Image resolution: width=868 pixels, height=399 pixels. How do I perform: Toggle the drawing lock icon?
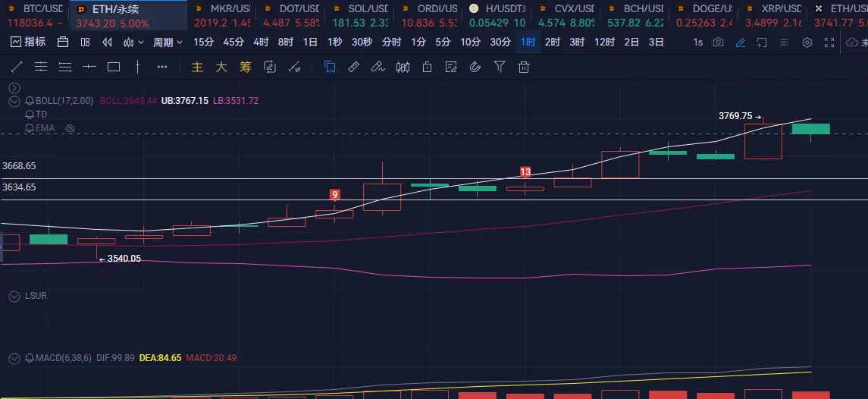tap(427, 67)
